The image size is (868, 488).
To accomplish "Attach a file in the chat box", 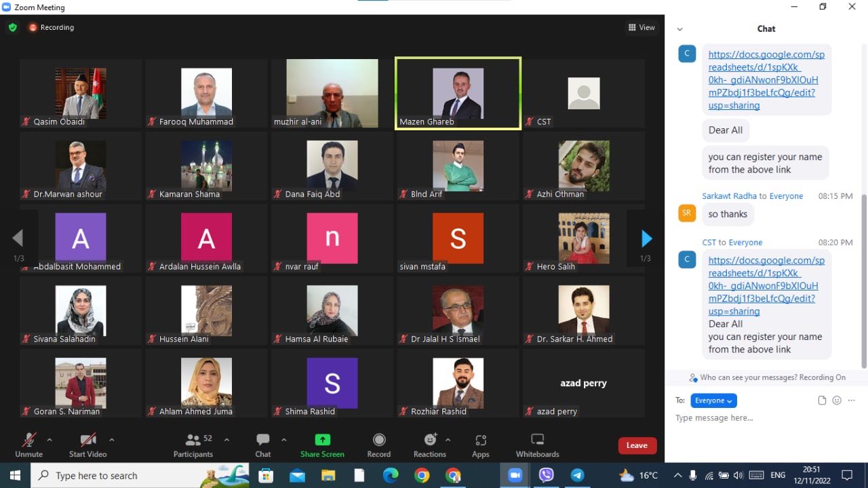I will [822, 400].
